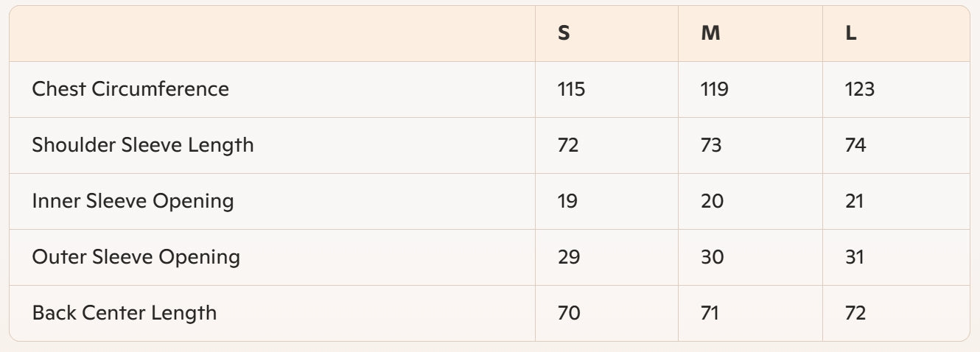The width and height of the screenshot is (980, 352).
Task: Click the shoulder sleeve length value 74
Action: 855,146
